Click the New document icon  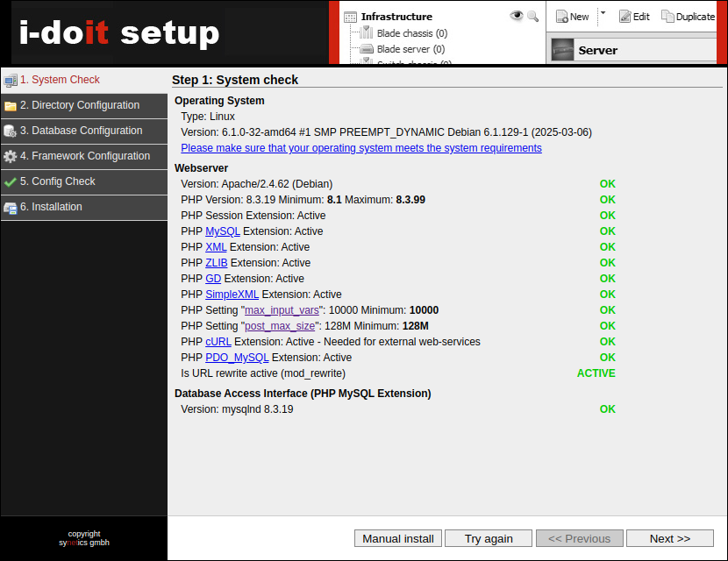point(561,17)
